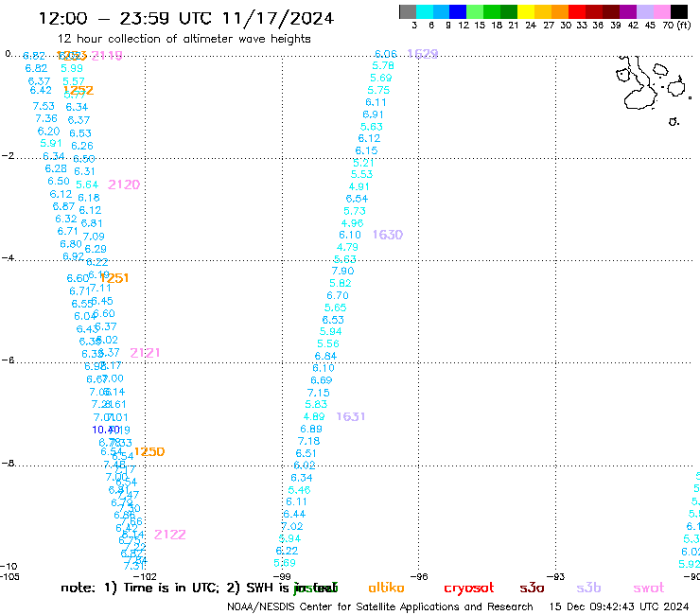Click the swot track time label 2121

pyautogui.click(x=145, y=353)
